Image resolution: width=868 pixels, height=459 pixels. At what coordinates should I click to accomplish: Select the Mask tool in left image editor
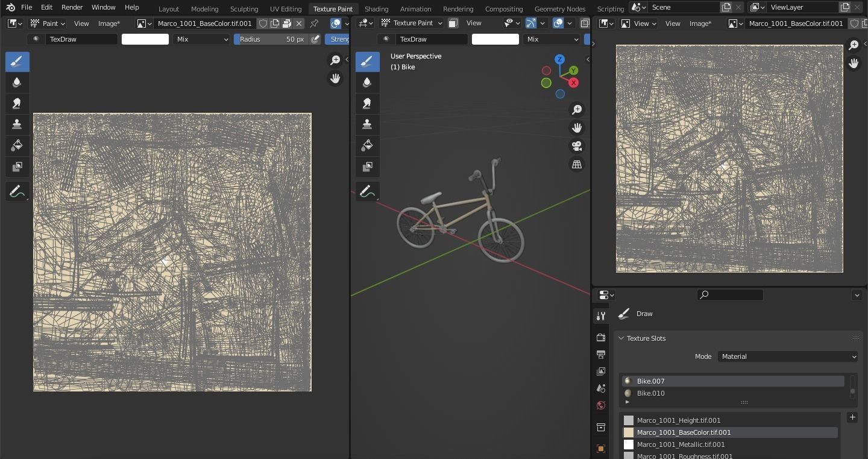17,166
